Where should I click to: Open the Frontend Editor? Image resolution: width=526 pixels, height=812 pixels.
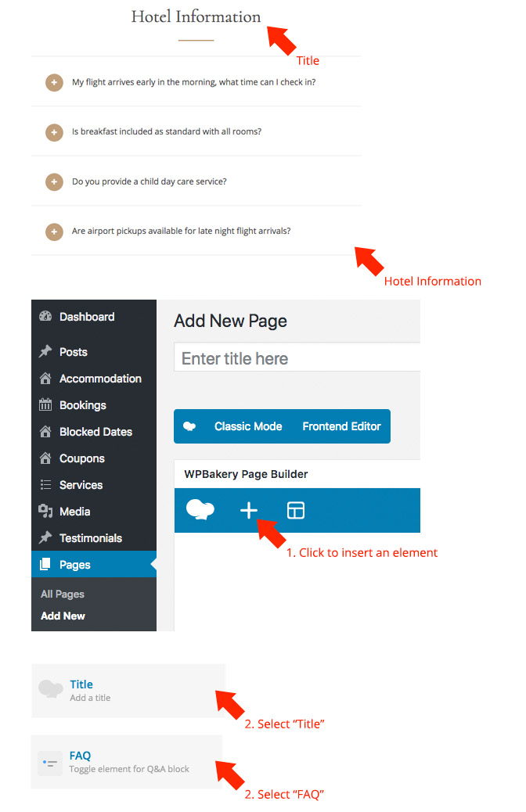(341, 426)
